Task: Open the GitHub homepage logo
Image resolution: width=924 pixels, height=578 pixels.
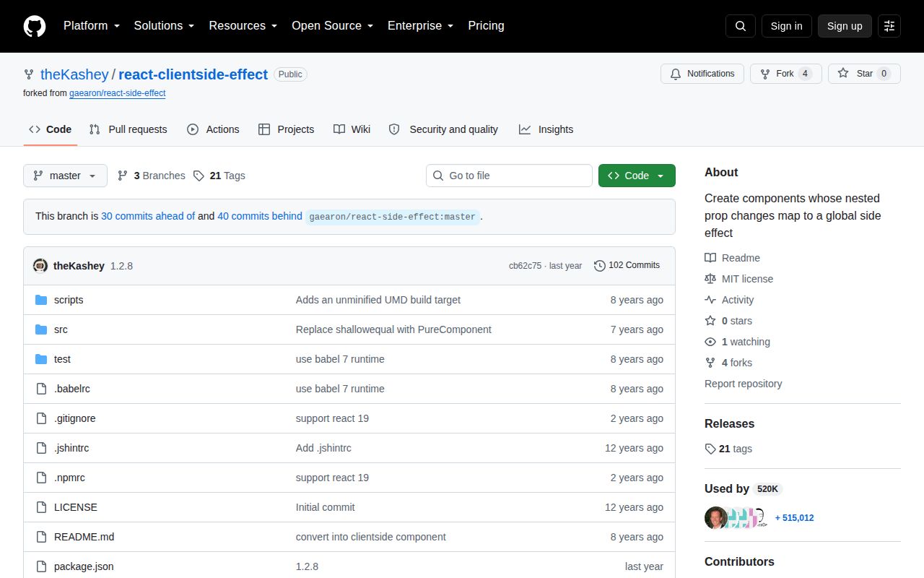Action: 35,26
